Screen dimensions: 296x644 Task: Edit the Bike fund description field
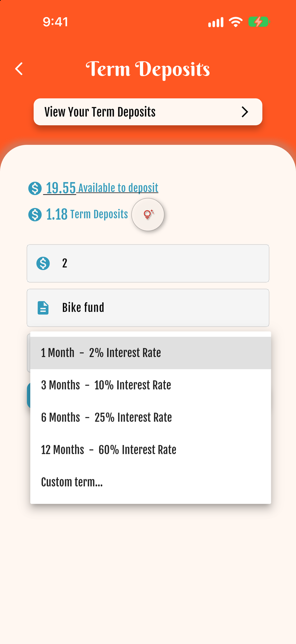[148, 308]
